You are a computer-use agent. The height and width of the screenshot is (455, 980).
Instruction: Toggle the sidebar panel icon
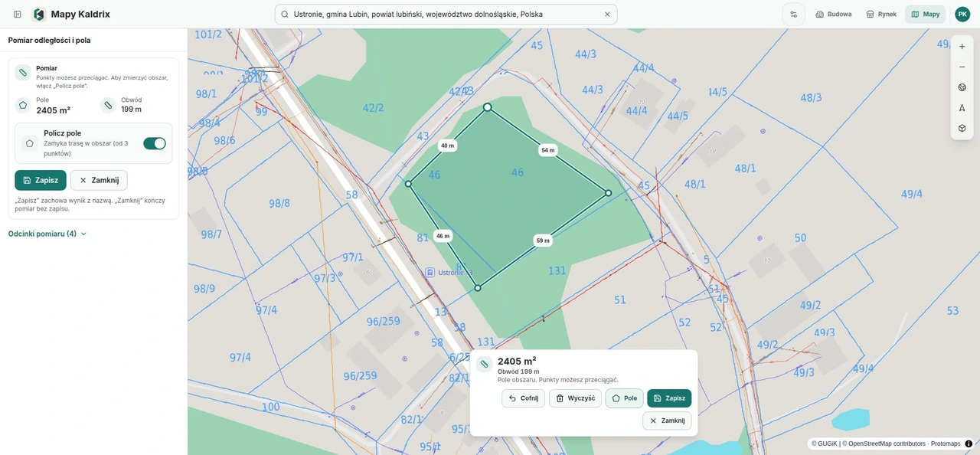[x=17, y=14]
